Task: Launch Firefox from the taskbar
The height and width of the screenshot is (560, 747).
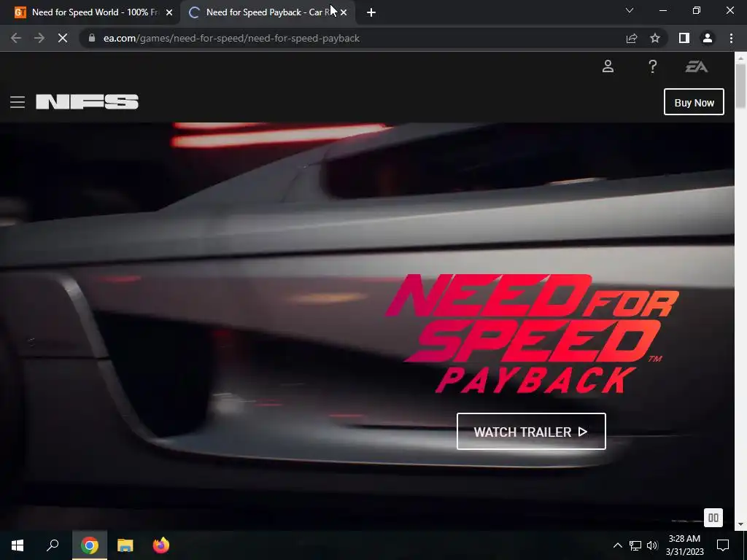Action: [x=161, y=545]
